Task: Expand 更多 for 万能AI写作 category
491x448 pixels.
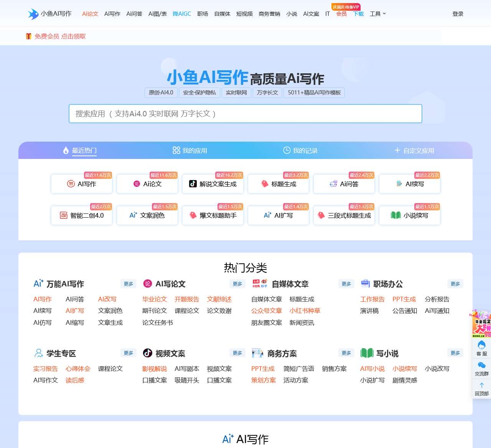Action: (x=129, y=284)
